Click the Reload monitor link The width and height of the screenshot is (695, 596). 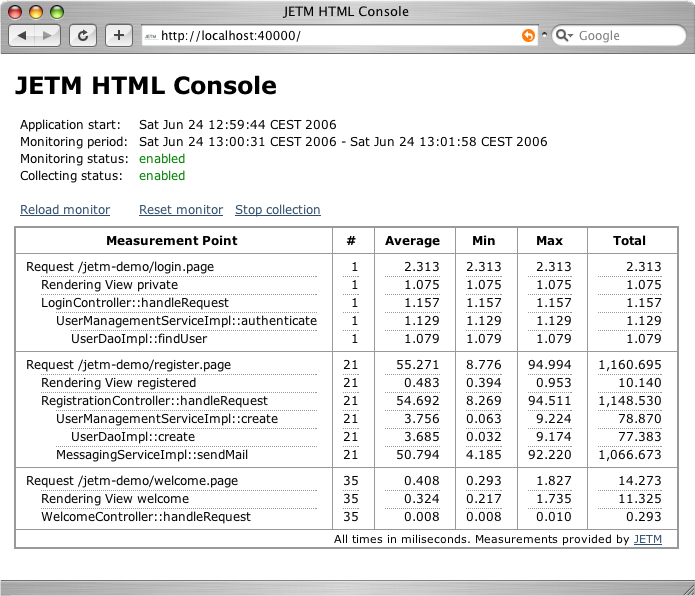pos(65,210)
